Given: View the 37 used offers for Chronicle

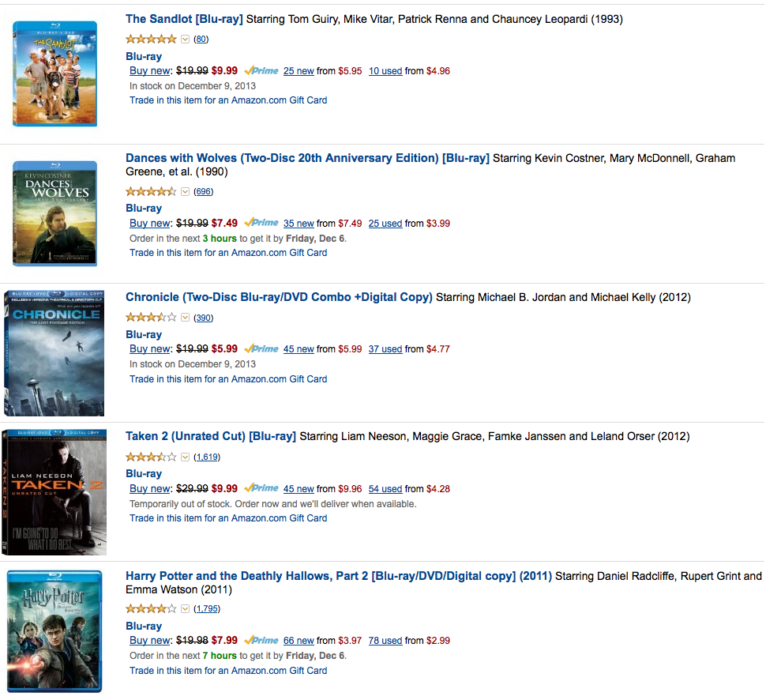Looking at the screenshot, I should point(385,349).
